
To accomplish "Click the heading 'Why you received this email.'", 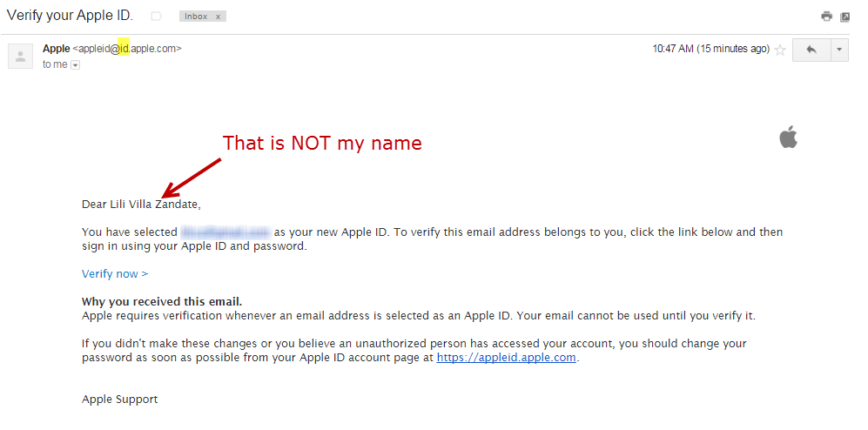I will tap(162, 302).
